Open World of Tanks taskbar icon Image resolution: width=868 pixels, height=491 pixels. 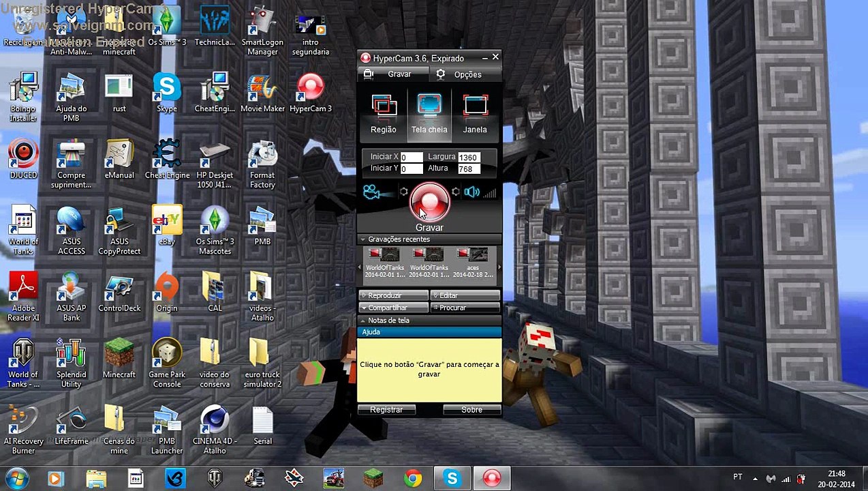pyautogui.click(x=215, y=479)
